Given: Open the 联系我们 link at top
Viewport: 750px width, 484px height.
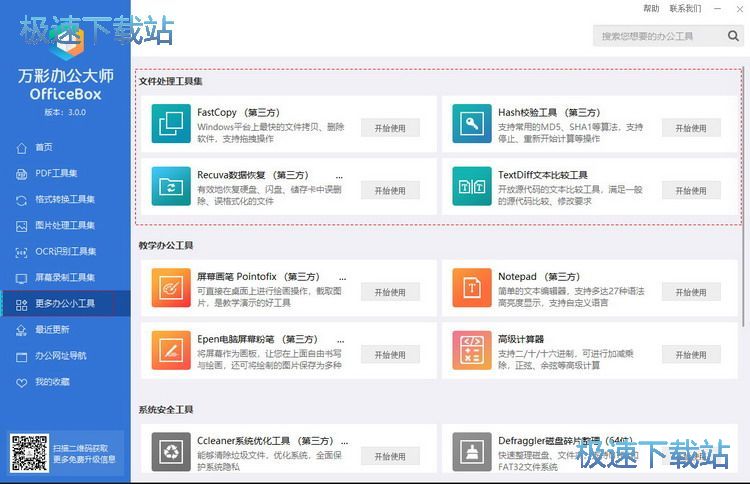Looking at the screenshot, I should click(x=685, y=8).
